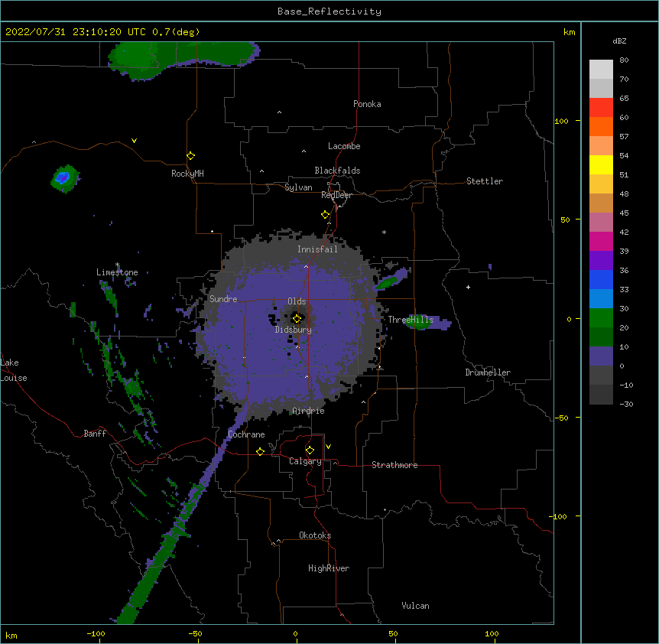Click the white plus marker east of ThreeHills
The height and width of the screenshot is (644, 659).
(x=468, y=287)
